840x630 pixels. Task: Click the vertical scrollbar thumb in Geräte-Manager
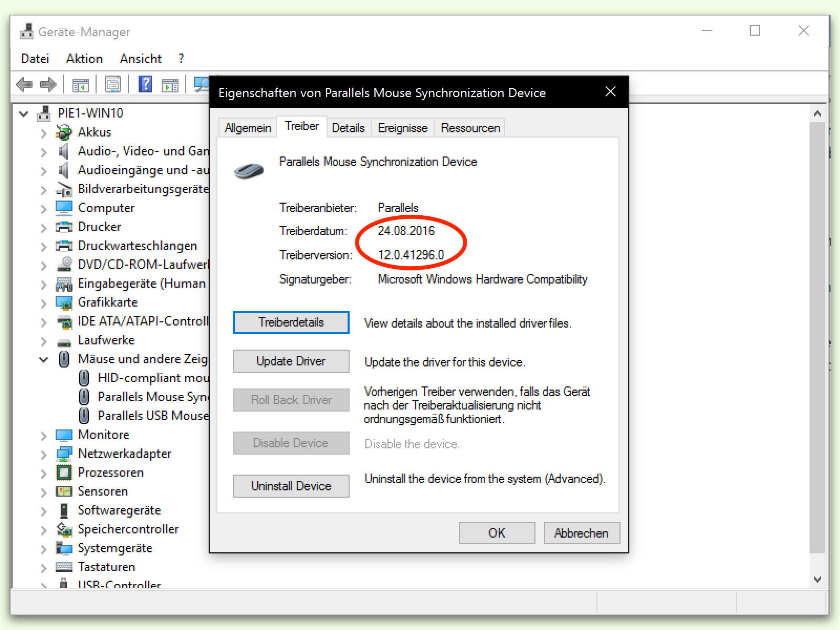click(817, 338)
